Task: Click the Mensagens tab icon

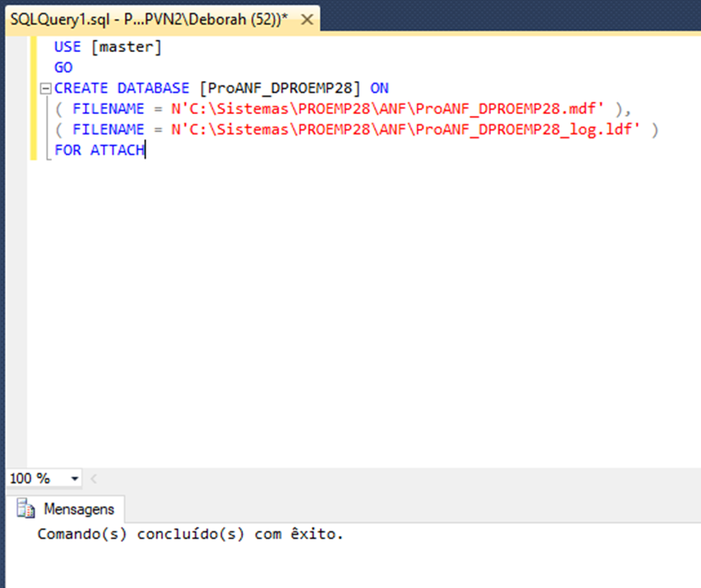Action: coord(26,509)
